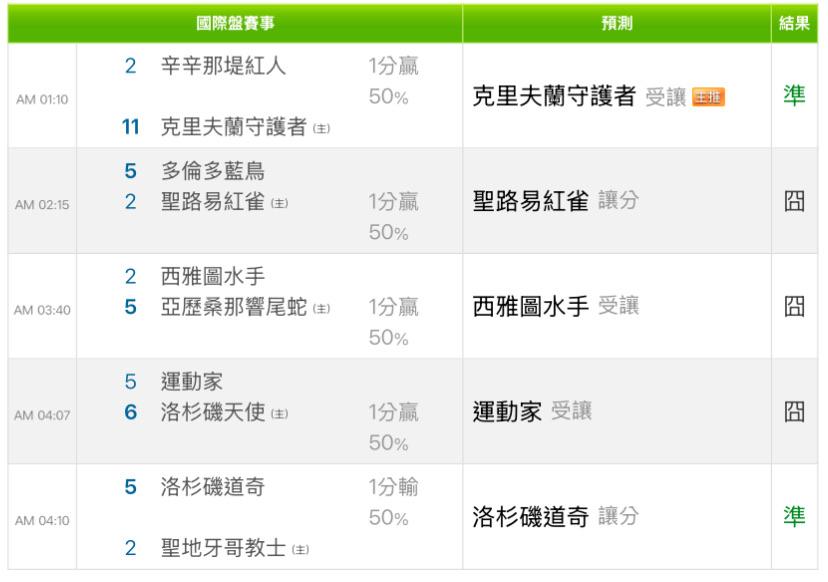
Task: Click the 囧 result for the 運動家 game
Action: point(793,411)
